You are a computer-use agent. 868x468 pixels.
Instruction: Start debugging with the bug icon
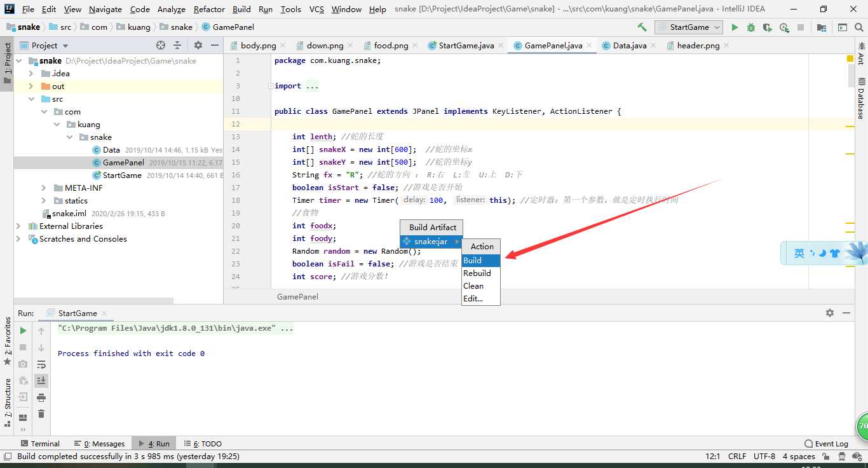pos(751,27)
